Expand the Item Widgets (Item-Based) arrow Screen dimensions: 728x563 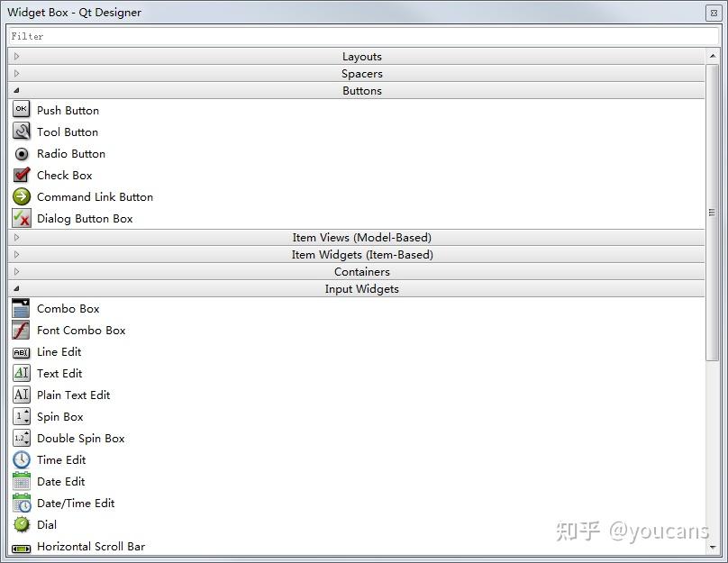coord(17,254)
